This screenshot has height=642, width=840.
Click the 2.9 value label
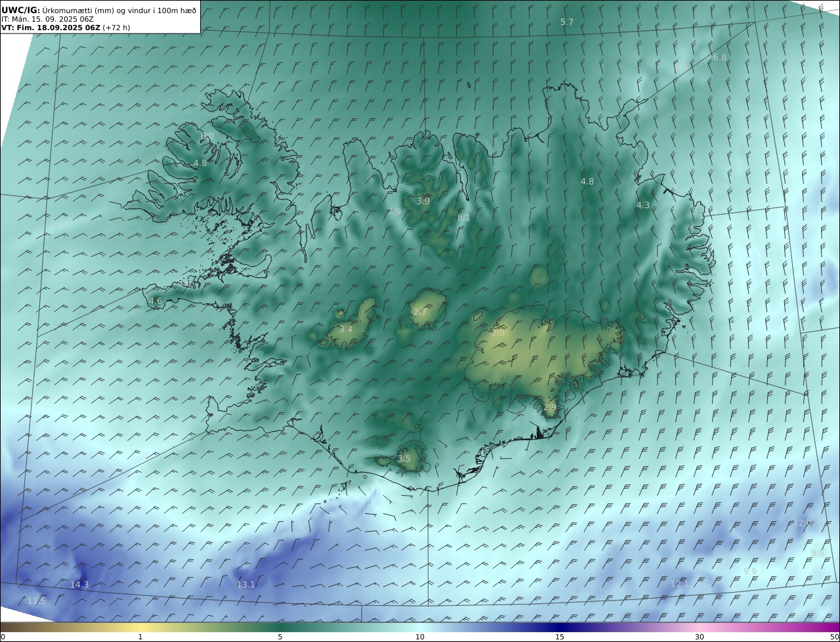coord(550,408)
